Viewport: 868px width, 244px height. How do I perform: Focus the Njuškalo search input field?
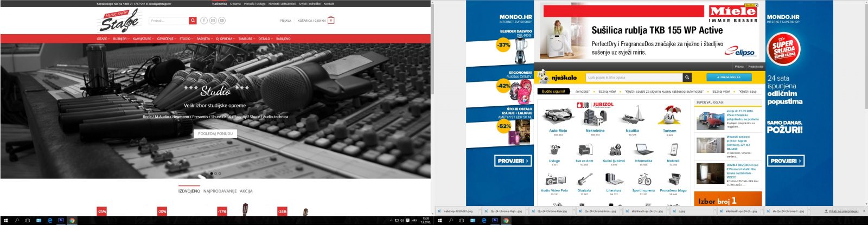tap(634, 78)
